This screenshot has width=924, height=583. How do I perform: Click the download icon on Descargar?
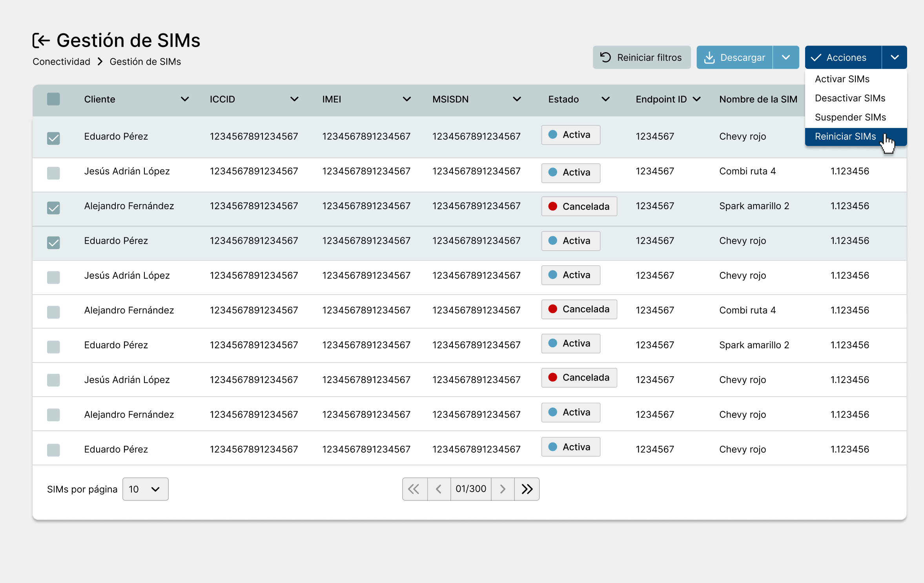[709, 58]
